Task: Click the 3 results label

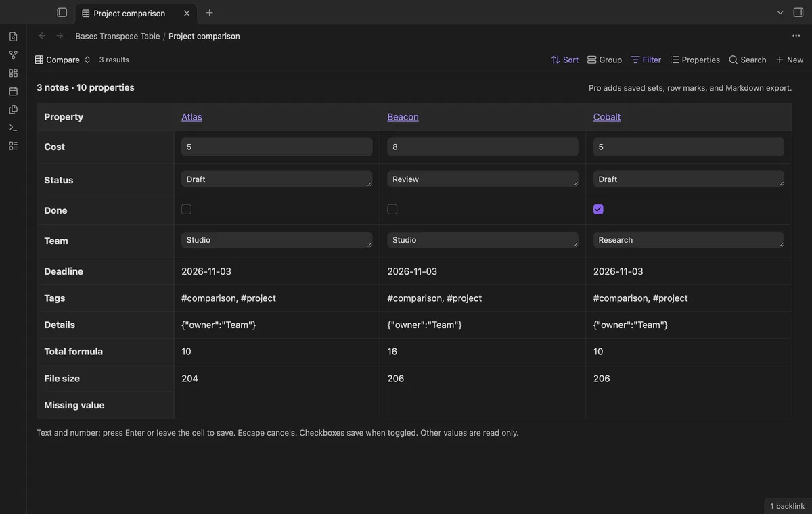Action: (x=114, y=60)
